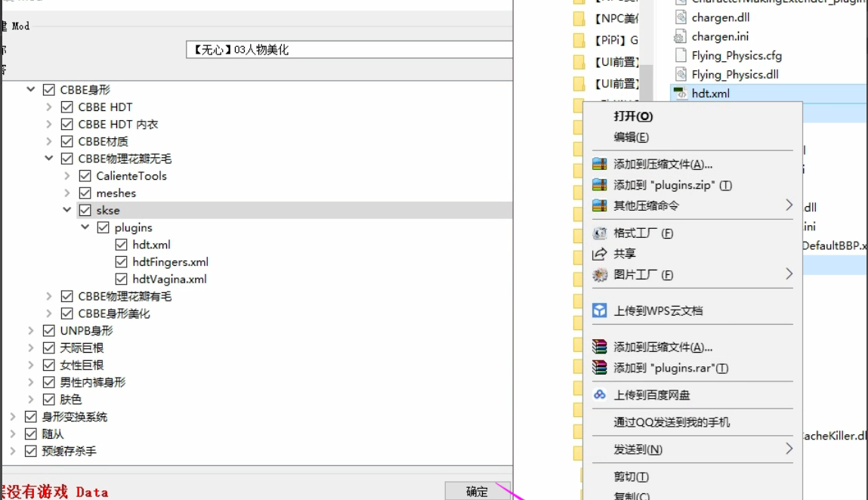The width and height of the screenshot is (868, 500).
Task: Expand the CBBE HDT node
Action: coord(48,106)
